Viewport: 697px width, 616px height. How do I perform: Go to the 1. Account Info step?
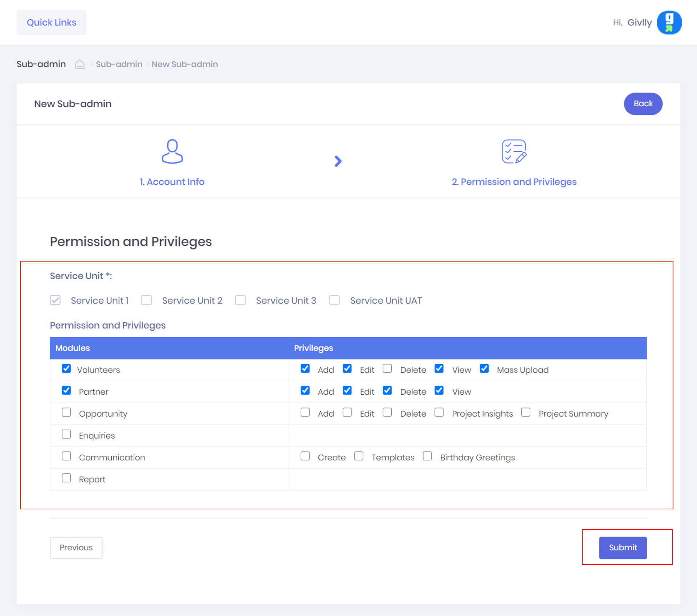172,182
